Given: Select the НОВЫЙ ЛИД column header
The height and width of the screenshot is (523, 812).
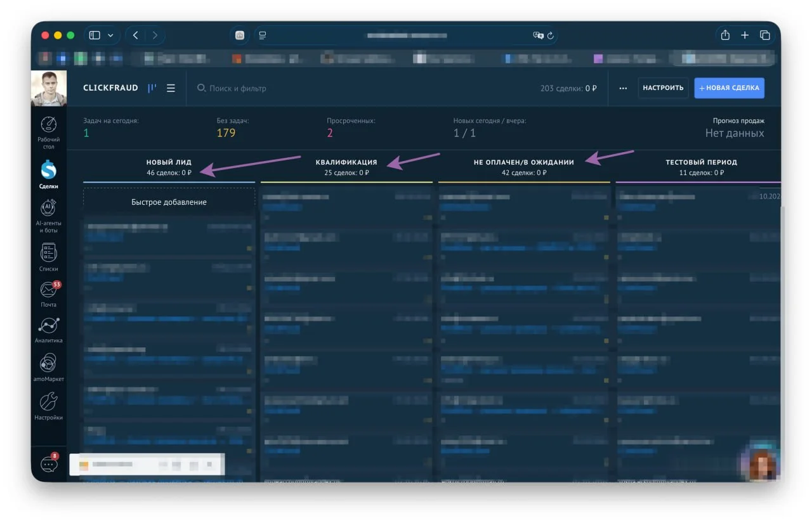Looking at the screenshot, I should (x=169, y=162).
